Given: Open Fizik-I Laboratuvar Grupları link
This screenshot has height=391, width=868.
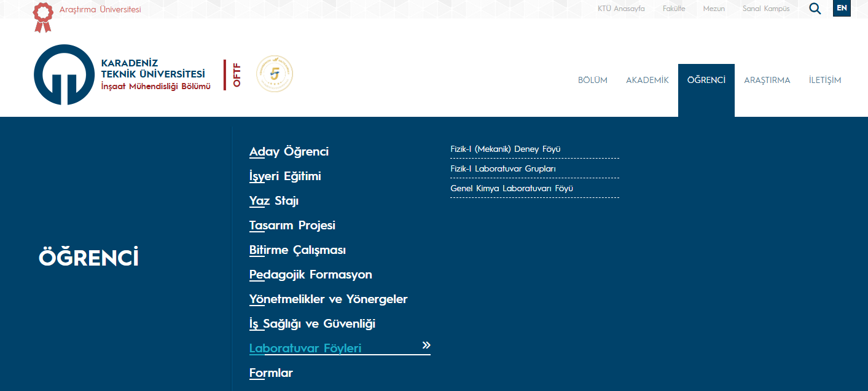Looking at the screenshot, I should pyautogui.click(x=503, y=168).
